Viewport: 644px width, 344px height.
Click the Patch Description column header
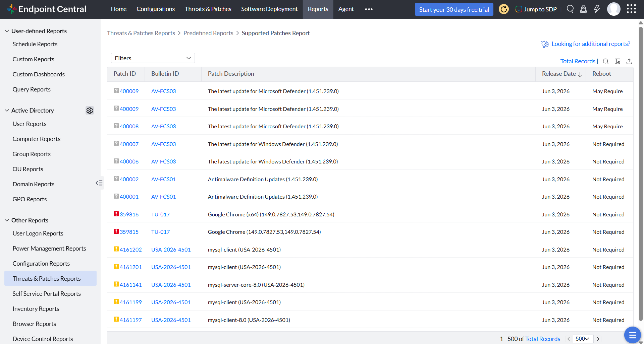click(231, 74)
